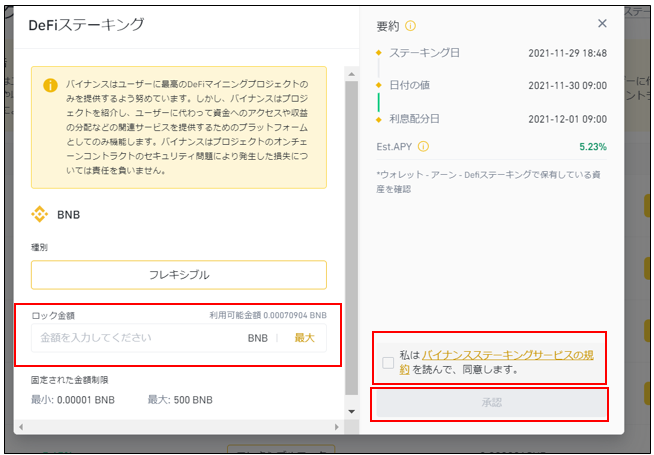Click the 利息配分日 label
The height and width of the screenshot is (455, 654).
(x=414, y=119)
